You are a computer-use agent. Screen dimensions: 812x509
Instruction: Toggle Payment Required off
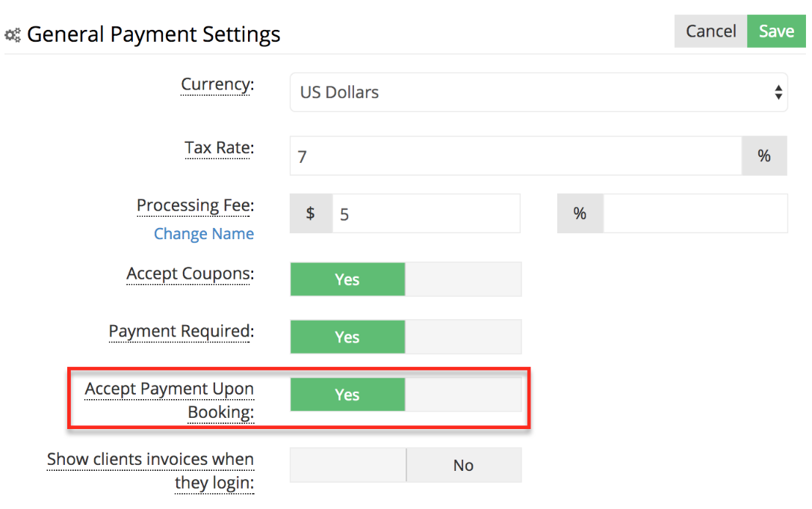click(x=463, y=336)
